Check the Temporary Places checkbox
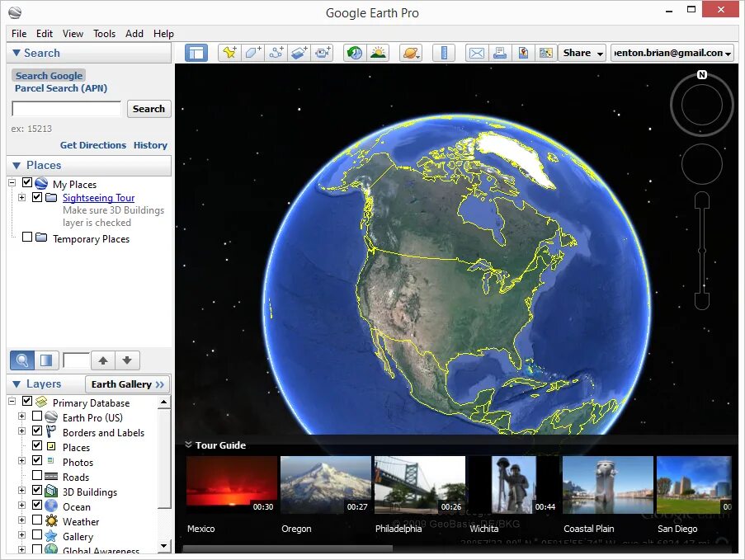The width and height of the screenshot is (745, 560). click(27, 237)
